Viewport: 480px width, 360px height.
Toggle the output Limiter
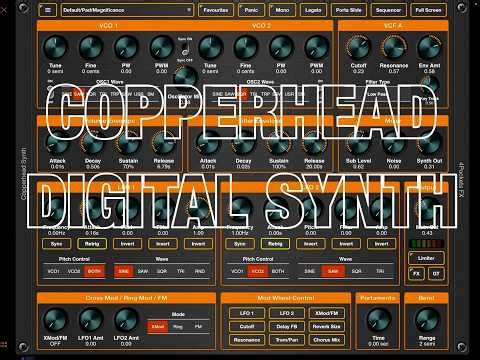coord(426,258)
